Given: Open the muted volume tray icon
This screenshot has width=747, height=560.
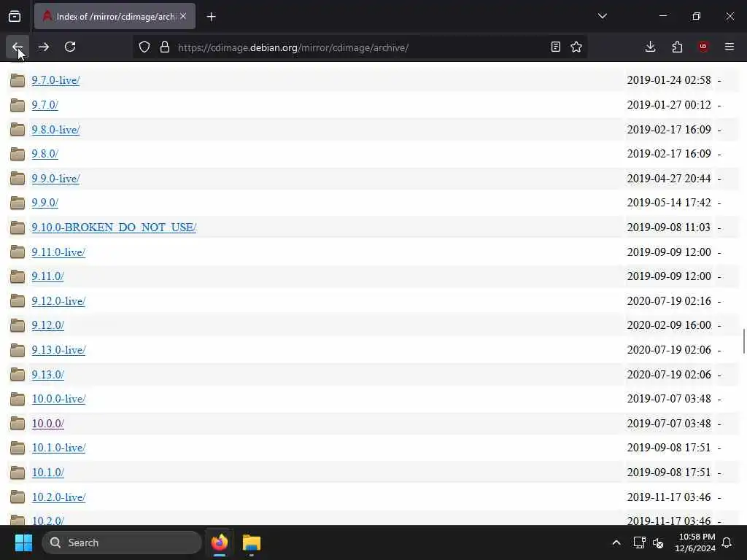Looking at the screenshot, I should tap(658, 542).
